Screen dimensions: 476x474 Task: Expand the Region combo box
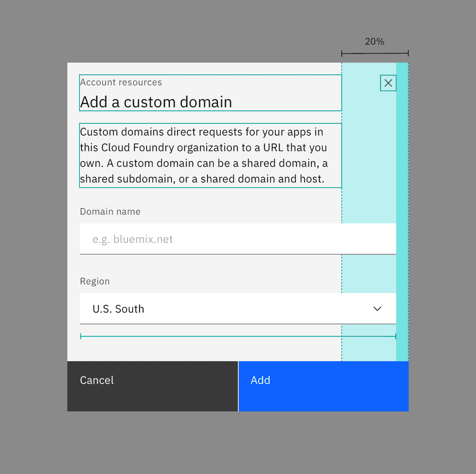point(238,309)
